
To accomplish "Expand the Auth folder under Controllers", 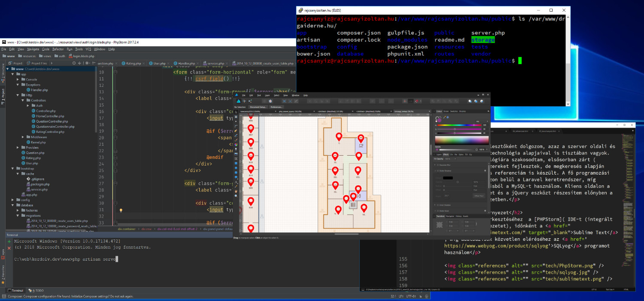I will tap(28, 105).
